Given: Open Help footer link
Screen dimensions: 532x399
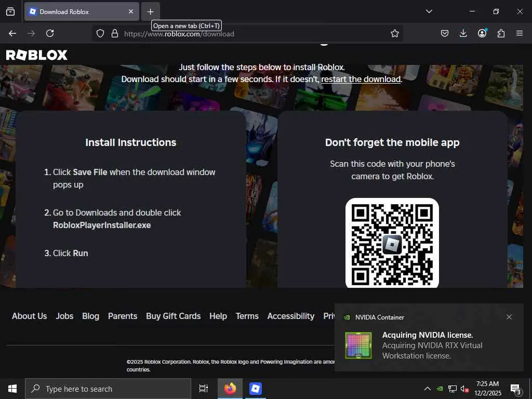Looking at the screenshot, I should pyautogui.click(x=218, y=316).
